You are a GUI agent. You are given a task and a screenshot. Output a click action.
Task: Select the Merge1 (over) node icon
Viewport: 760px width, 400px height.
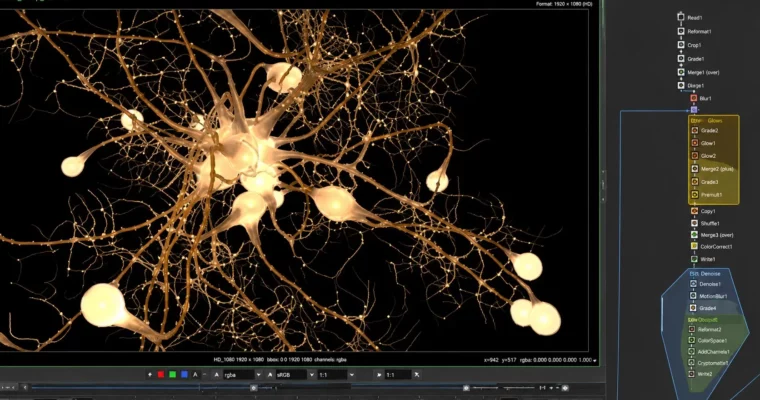click(681, 72)
